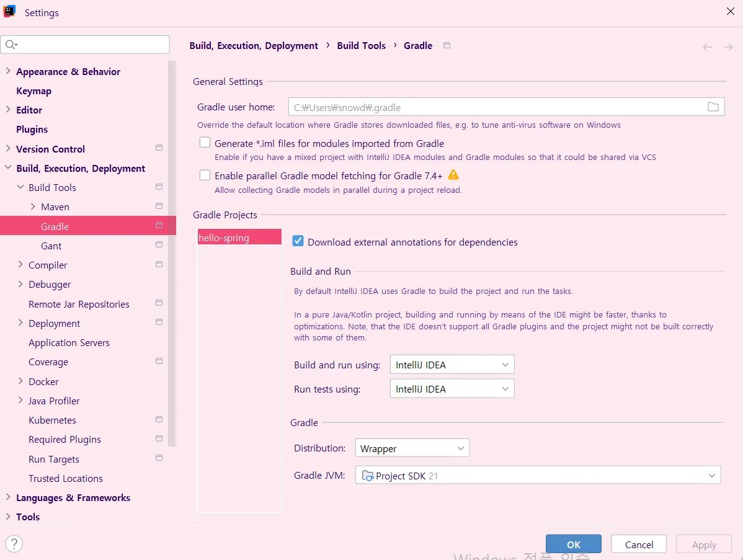Open Application Servers settings page
Viewport: 743px width, 560px height.
click(69, 342)
